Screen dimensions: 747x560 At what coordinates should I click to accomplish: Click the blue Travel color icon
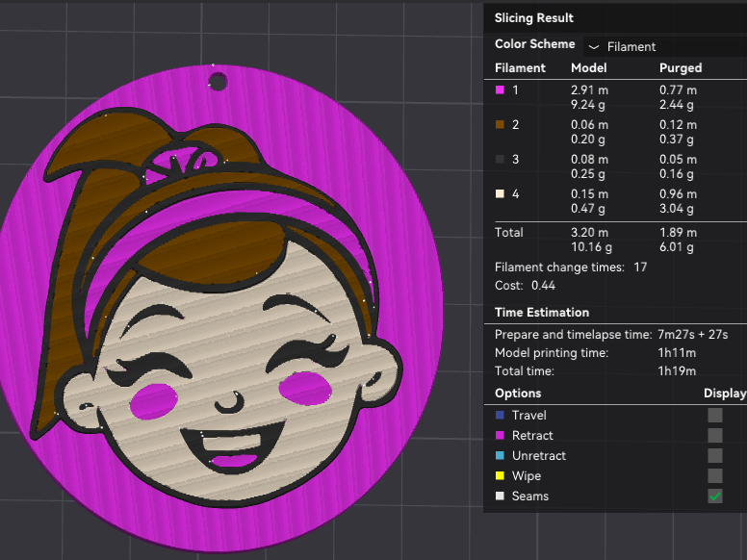(x=500, y=416)
